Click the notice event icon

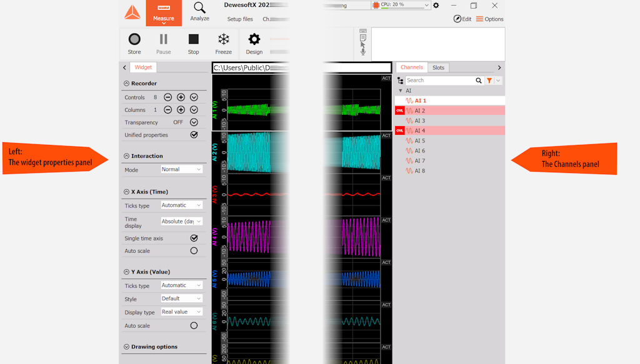click(x=363, y=37)
